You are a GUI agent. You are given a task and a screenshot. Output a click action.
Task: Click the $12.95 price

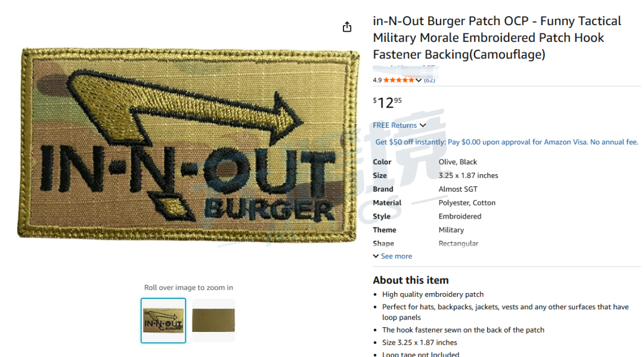(388, 103)
